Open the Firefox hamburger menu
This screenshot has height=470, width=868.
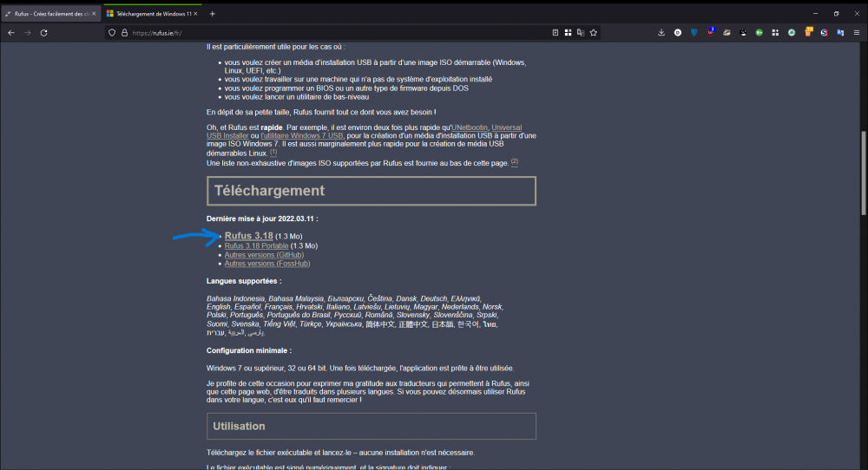pos(857,33)
